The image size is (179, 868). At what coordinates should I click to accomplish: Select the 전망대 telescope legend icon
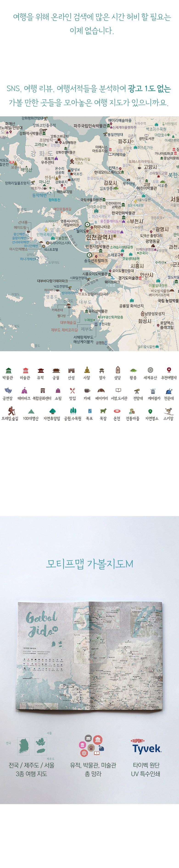click(138, 391)
